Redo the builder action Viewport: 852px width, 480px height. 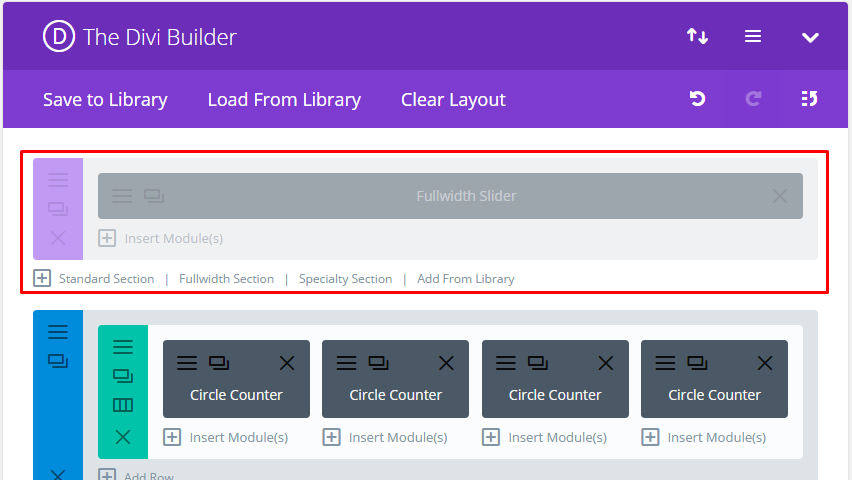pos(753,98)
